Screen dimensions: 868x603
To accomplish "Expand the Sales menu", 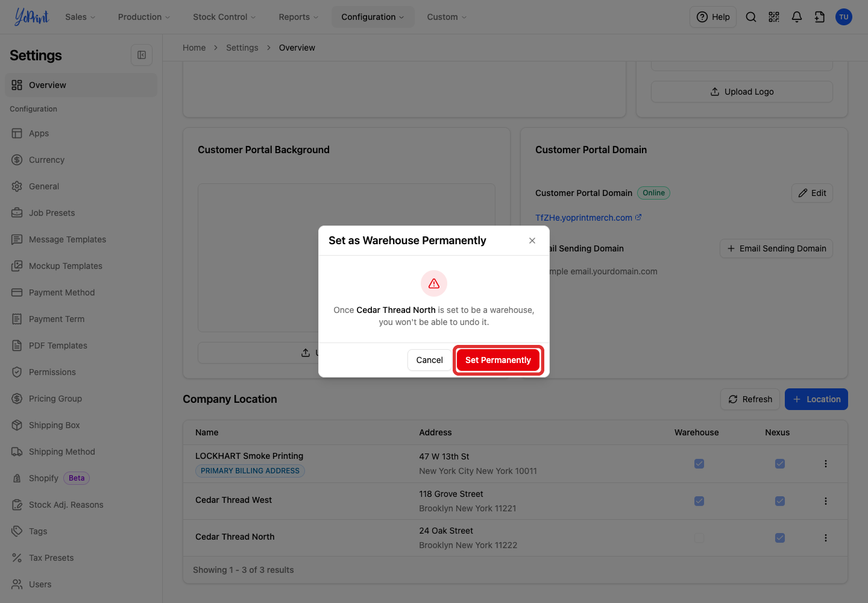I will point(80,17).
